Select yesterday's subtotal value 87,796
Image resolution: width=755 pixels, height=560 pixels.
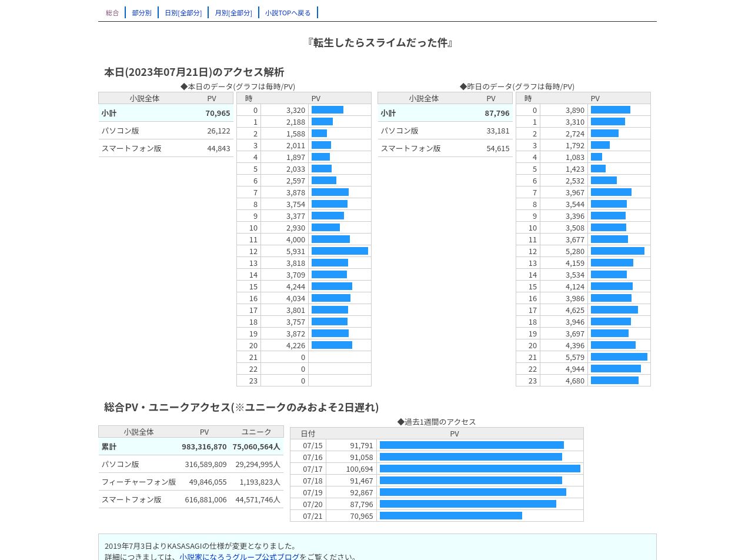(x=497, y=113)
